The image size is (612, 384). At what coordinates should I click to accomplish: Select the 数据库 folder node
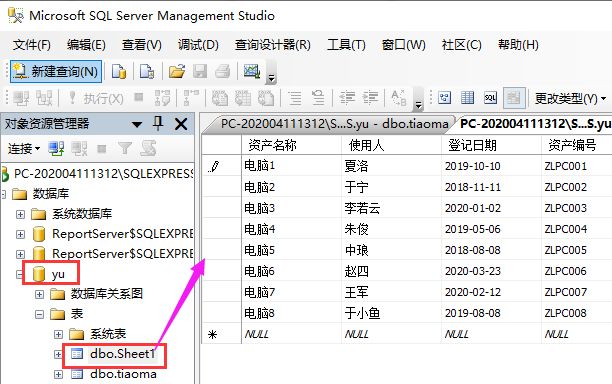[x=51, y=194]
